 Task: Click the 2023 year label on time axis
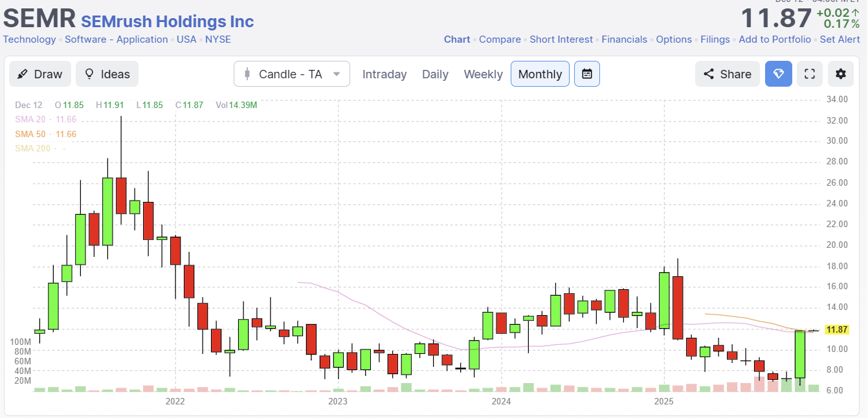pos(338,402)
